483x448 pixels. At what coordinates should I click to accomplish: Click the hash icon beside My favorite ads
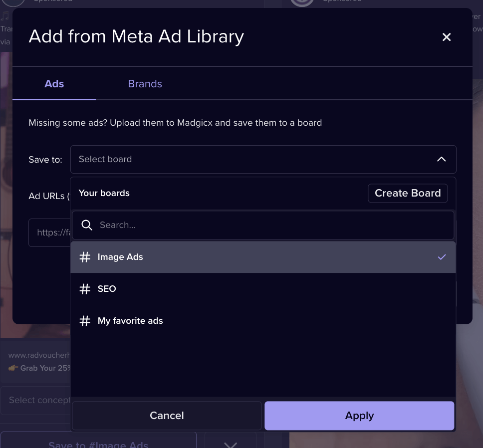click(85, 321)
